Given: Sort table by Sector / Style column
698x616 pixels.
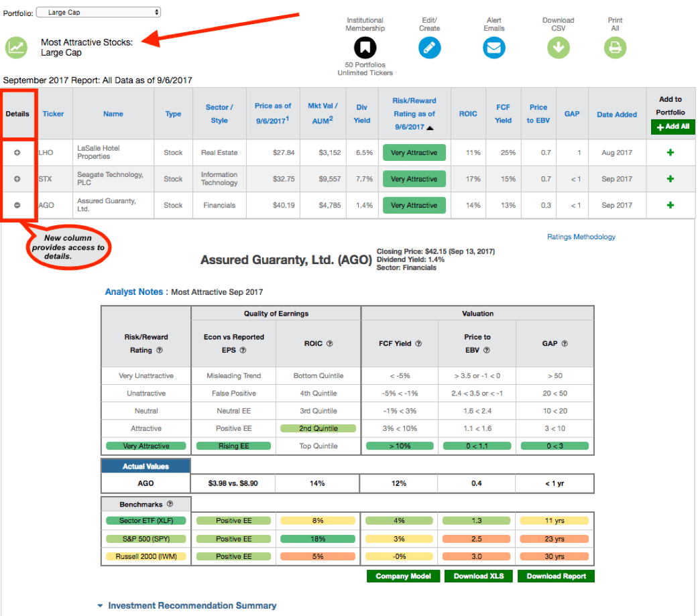Looking at the screenshot, I should [x=219, y=114].
